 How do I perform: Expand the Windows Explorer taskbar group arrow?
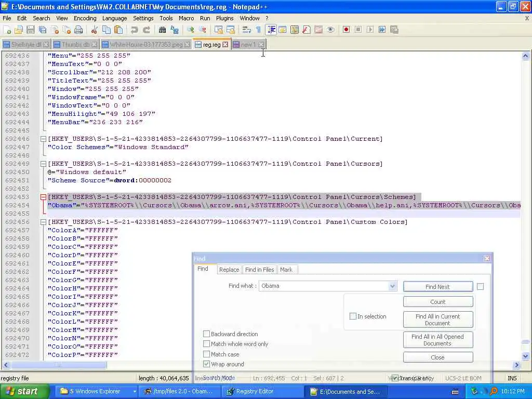135,392
